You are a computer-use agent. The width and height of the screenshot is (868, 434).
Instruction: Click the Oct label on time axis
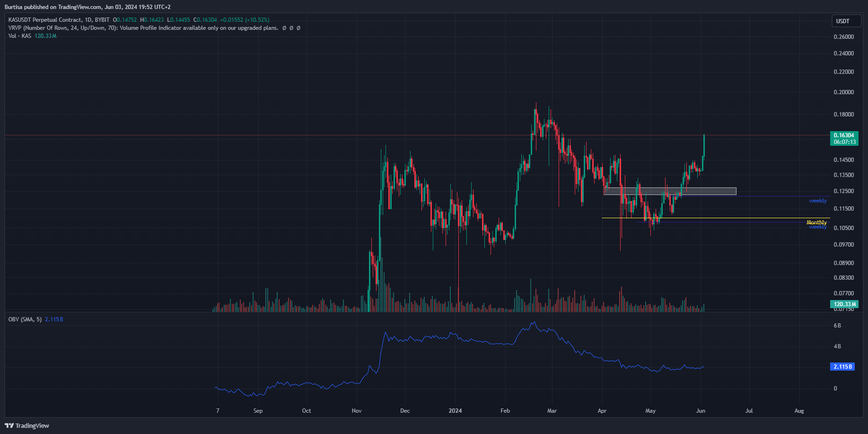coord(307,411)
